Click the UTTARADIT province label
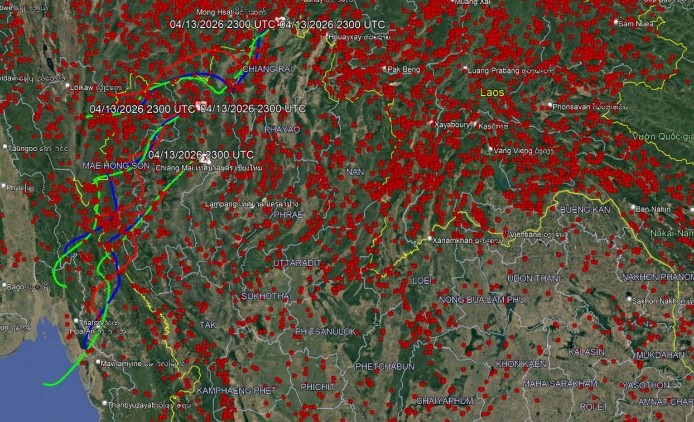The width and height of the screenshot is (694, 422). tap(297, 262)
